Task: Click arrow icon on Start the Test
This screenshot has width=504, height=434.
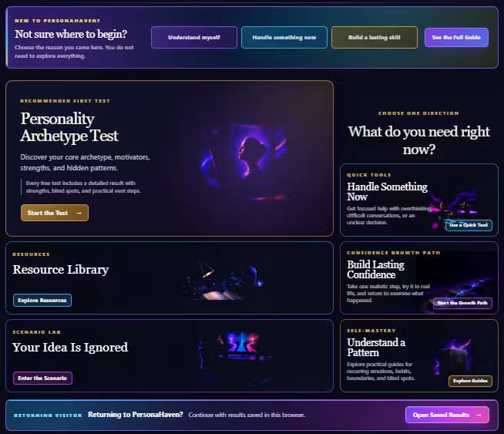Action: (x=79, y=213)
